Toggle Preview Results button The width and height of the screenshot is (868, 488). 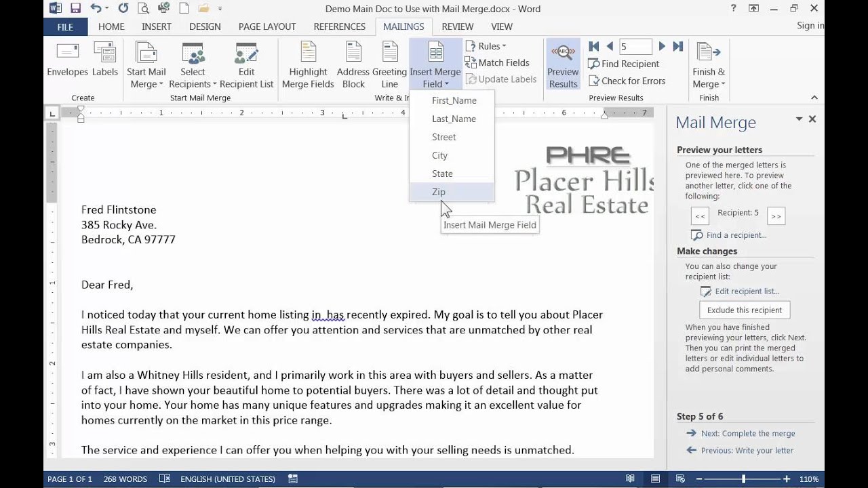point(563,66)
